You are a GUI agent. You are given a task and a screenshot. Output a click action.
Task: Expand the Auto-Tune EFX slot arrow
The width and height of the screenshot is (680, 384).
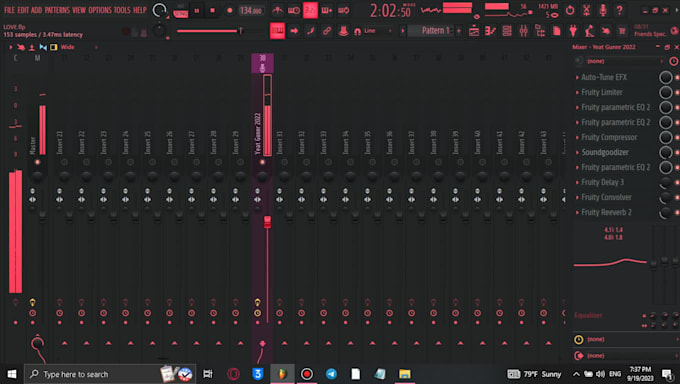click(577, 77)
